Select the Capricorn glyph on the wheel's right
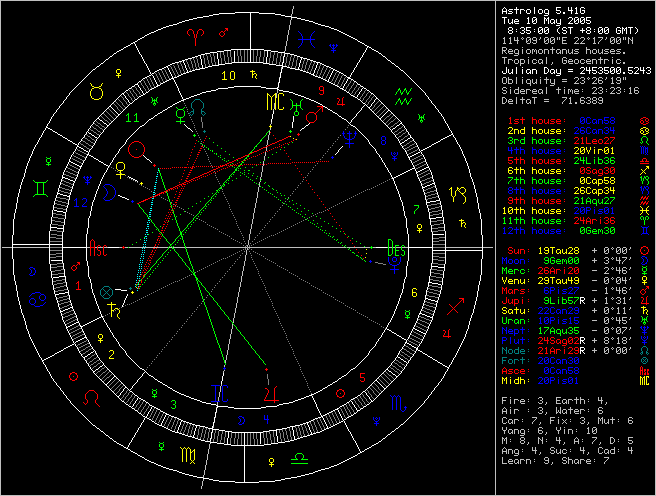The image size is (656, 496). coord(458,194)
